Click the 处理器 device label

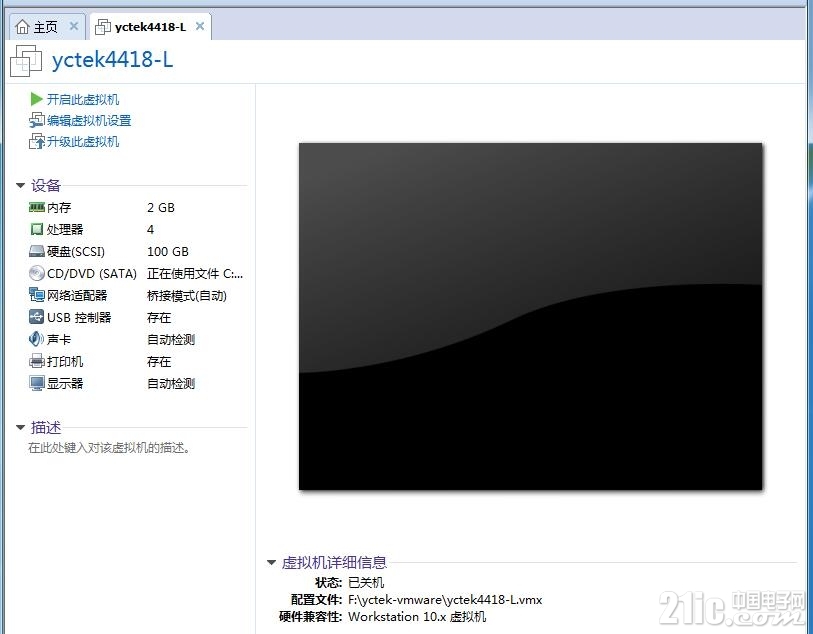click(x=65, y=229)
